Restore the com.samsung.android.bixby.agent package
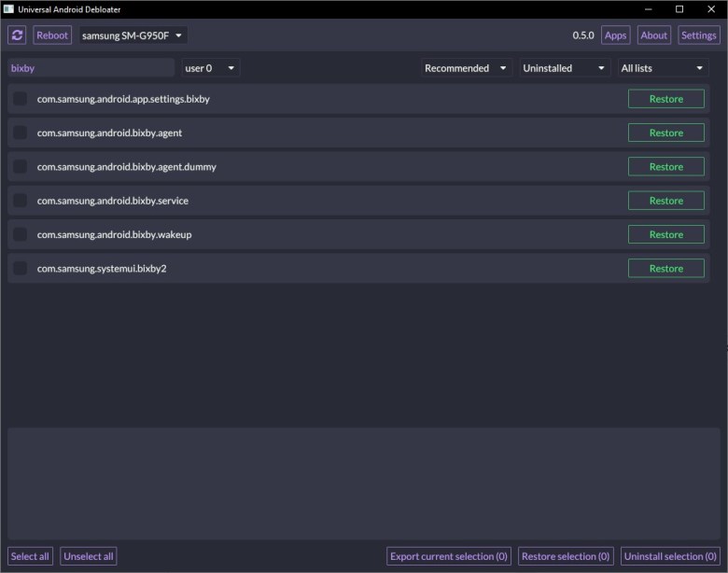 pyautogui.click(x=666, y=133)
